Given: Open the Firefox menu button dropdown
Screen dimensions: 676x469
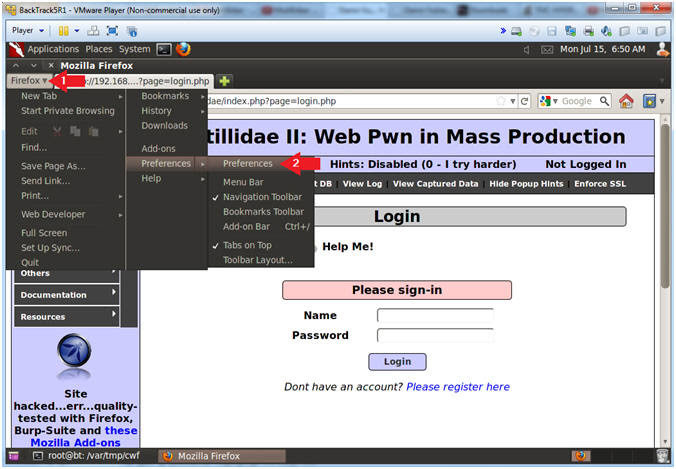Looking at the screenshot, I should [29, 81].
